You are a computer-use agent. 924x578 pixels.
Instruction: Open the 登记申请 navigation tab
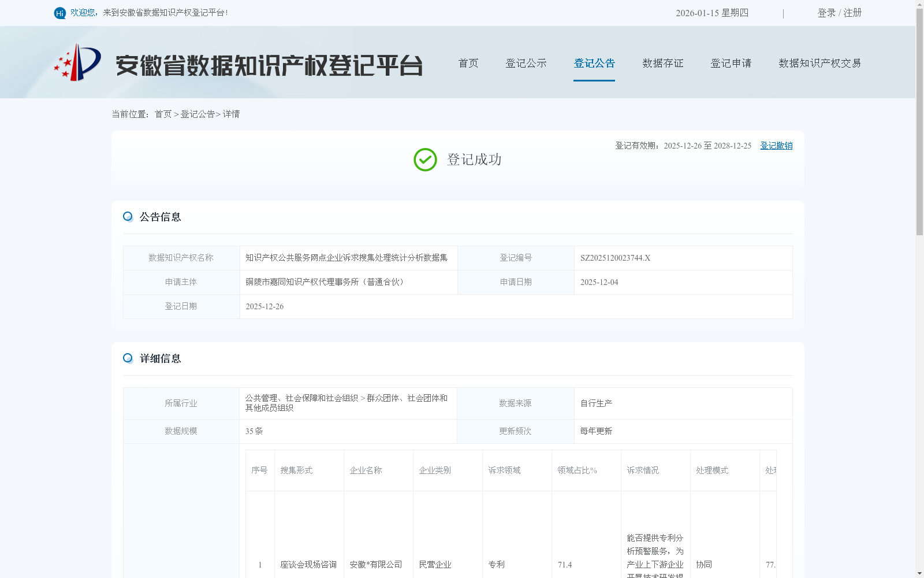pos(731,63)
